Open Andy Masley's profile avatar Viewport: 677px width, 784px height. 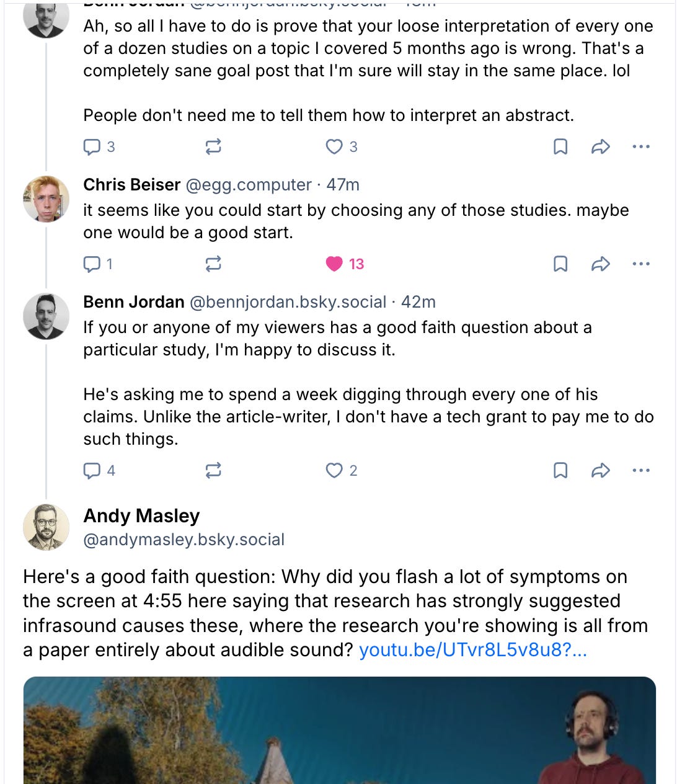tap(46, 527)
